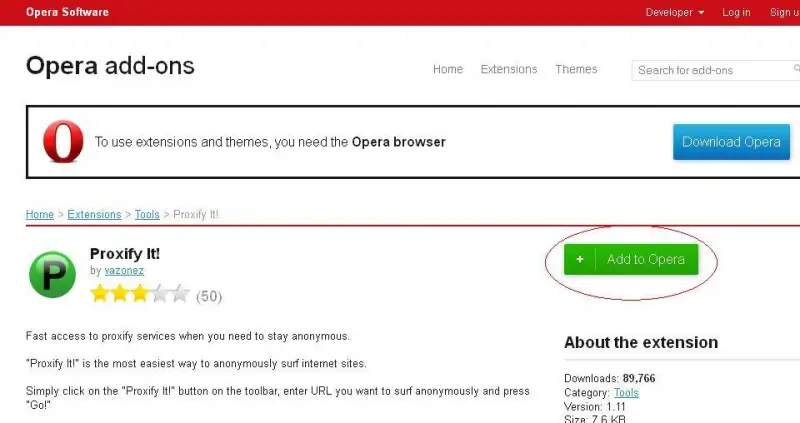Go to Tools in the breadcrumb

(147, 214)
